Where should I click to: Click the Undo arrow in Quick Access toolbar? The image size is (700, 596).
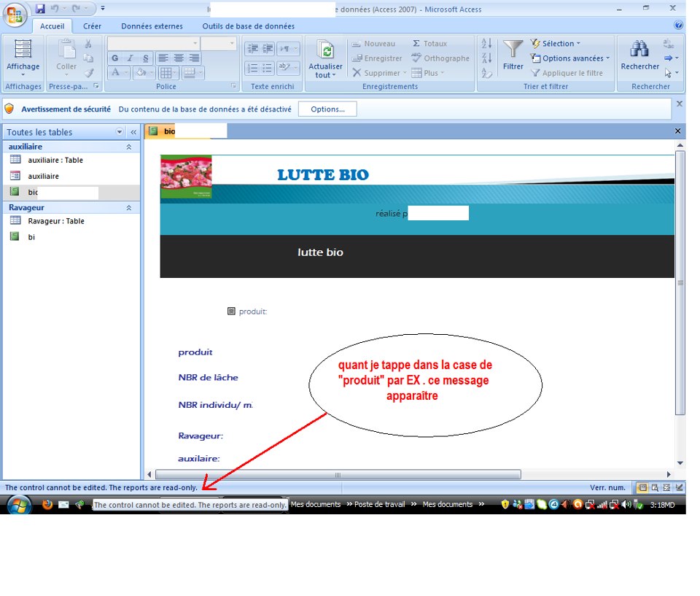tap(55, 9)
